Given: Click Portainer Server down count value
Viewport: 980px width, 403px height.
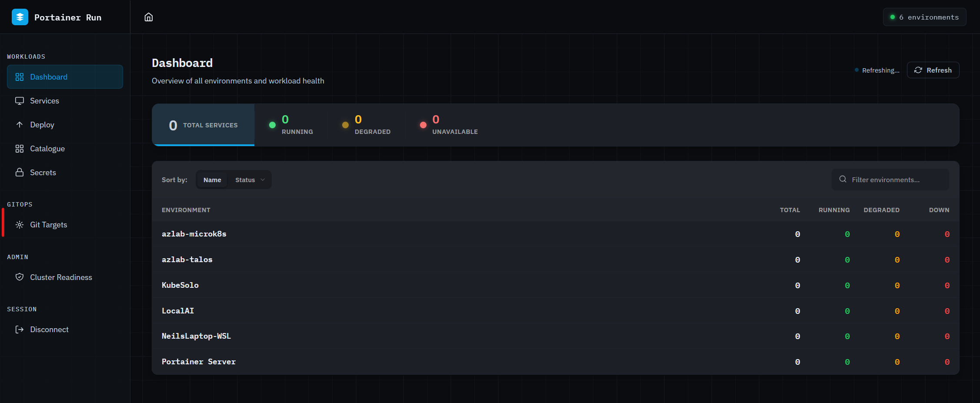Looking at the screenshot, I should 947,362.
